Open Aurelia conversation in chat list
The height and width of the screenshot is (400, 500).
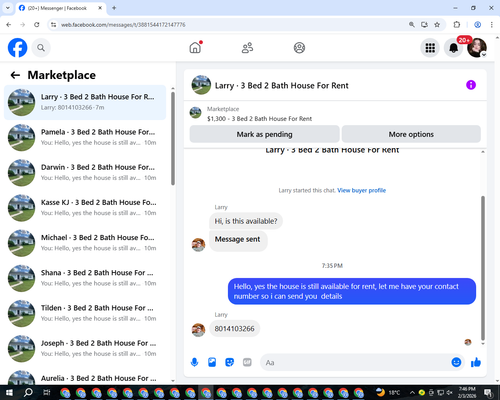pyautogui.click(x=85, y=378)
